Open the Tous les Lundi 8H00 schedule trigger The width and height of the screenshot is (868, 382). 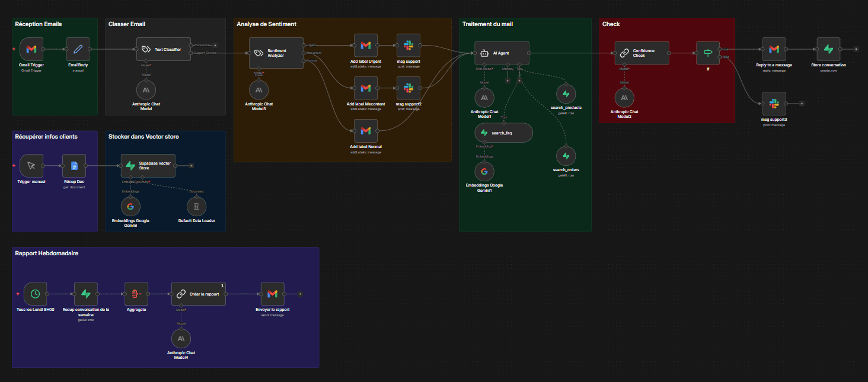point(34,294)
